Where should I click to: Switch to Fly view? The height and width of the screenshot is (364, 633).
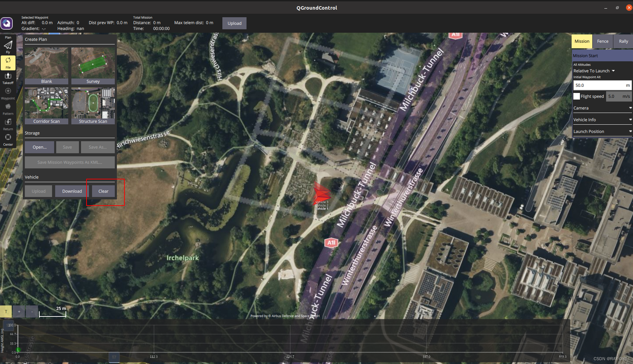(x=8, y=47)
